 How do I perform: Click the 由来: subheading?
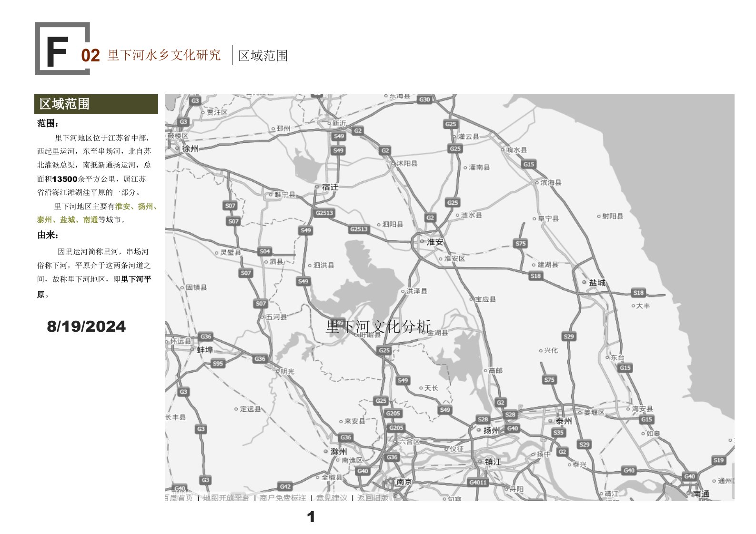tap(48, 236)
